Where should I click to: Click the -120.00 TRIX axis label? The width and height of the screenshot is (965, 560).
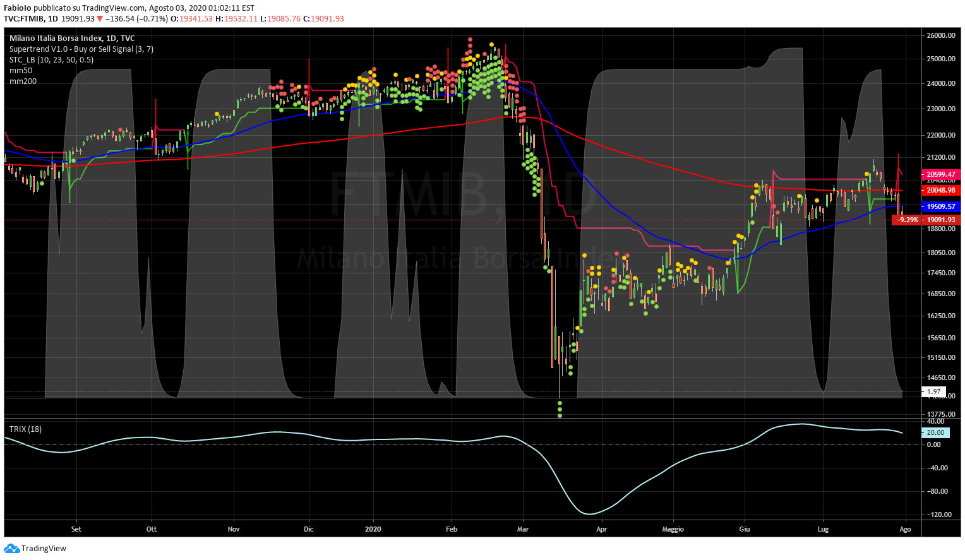coord(938,515)
